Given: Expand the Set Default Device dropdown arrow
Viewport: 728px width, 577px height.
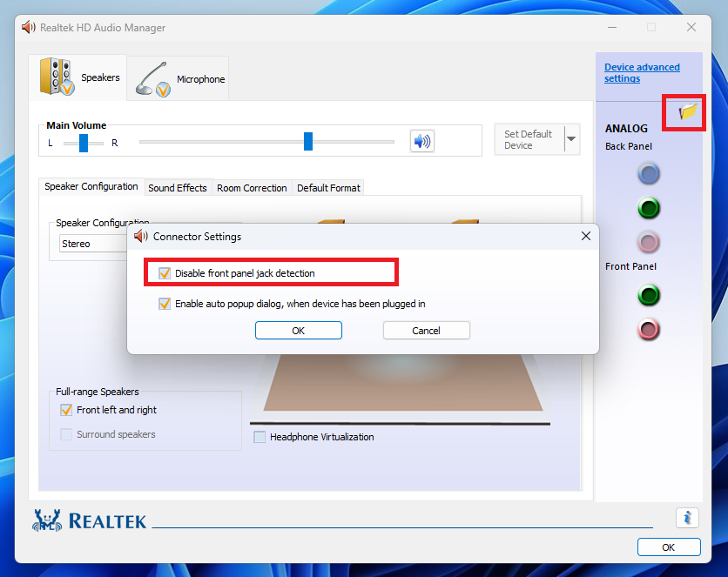Looking at the screenshot, I should 571,139.
